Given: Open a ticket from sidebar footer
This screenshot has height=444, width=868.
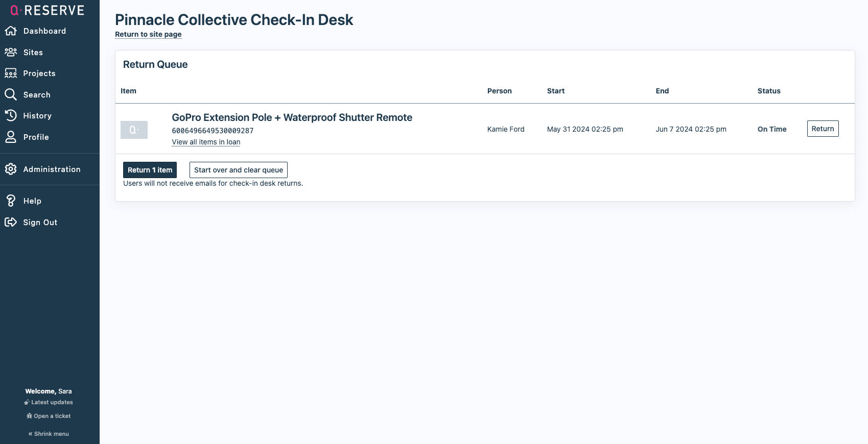Looking at the screenshot, I should [49, 416].
